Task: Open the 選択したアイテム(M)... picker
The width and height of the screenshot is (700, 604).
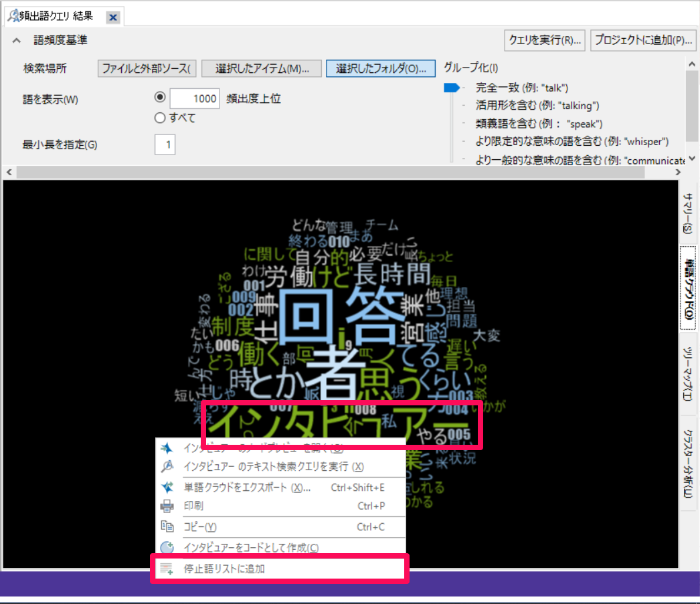Action: [262, 69]
